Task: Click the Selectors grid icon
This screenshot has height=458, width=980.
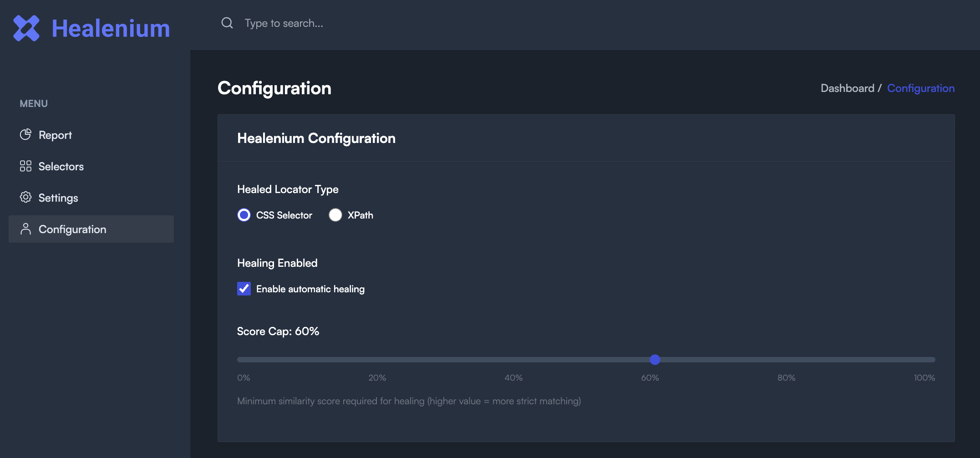Action: click(25, 166)
